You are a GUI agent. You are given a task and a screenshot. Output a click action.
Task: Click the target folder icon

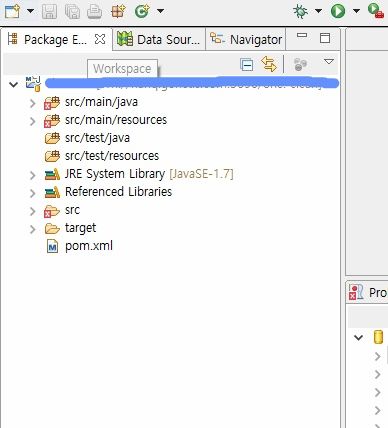(x=52, y=229)
